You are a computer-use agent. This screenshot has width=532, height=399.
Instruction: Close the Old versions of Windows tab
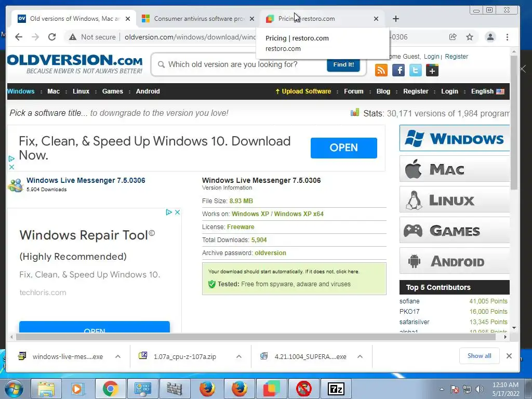pyautogui.click(x=128, y=19)
